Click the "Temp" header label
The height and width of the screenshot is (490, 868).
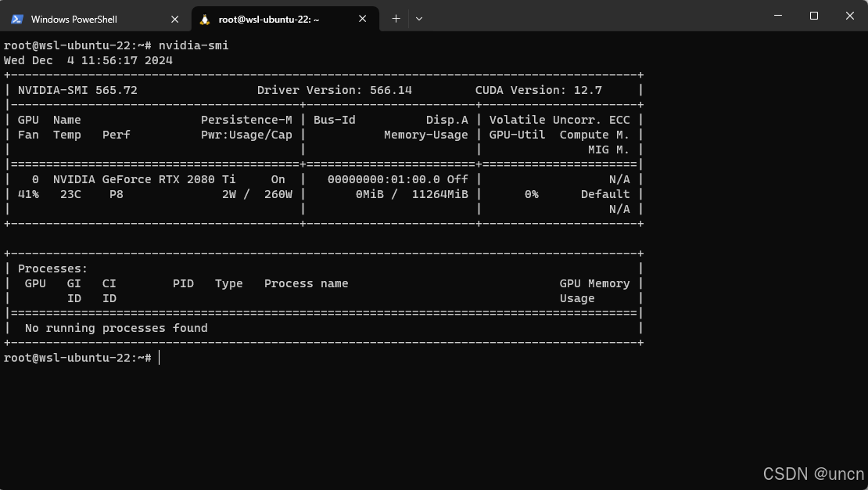[67, 135]
